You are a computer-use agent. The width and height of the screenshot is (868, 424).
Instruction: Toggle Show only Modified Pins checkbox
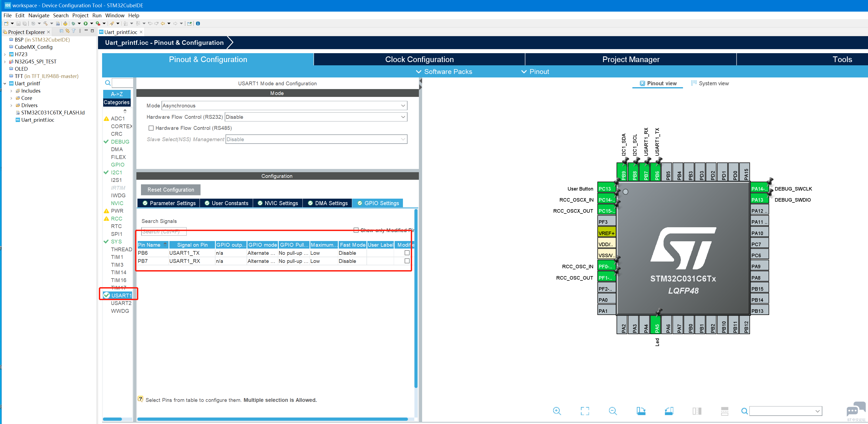point(356,230)
